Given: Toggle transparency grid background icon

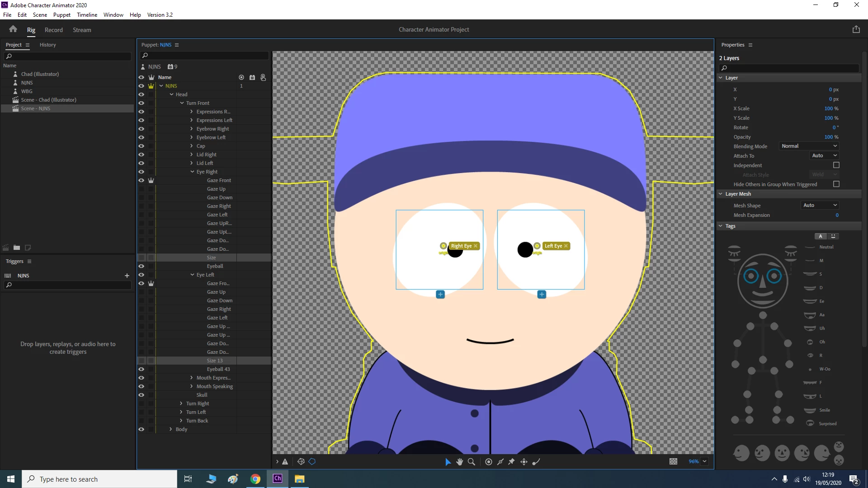Looking at the screenshot, I should click(673, 461).
